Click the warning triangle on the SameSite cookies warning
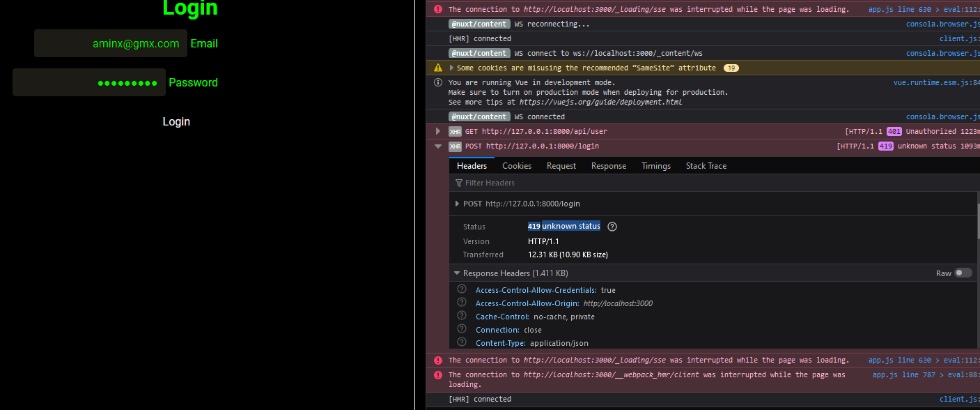This screenshot has width=980, height=410. pyautogui.click(x=437, y=68)
